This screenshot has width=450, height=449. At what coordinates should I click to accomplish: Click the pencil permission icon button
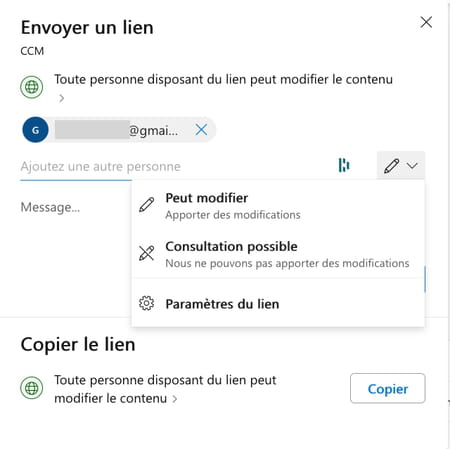click(391, 166)
